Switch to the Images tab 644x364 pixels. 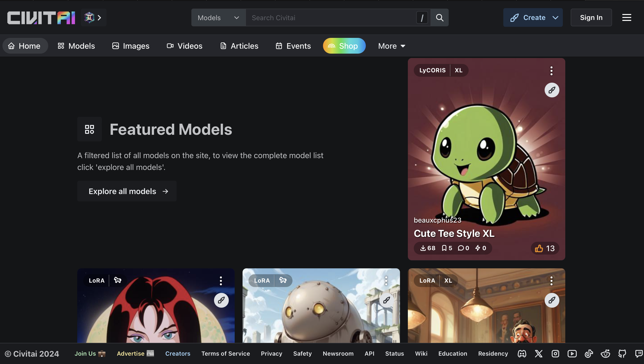coord(131,46)
